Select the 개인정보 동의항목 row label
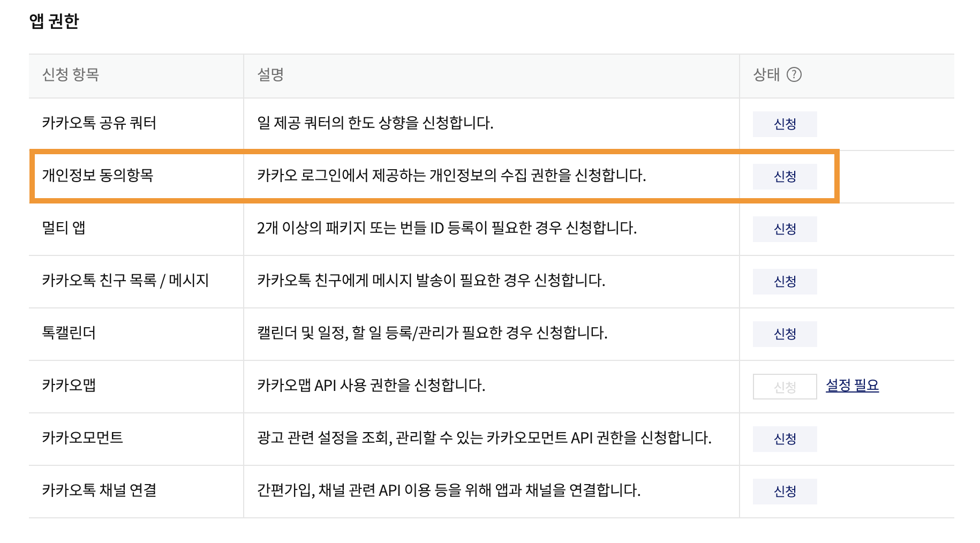980x543 pixels. (x=98, y=176)
